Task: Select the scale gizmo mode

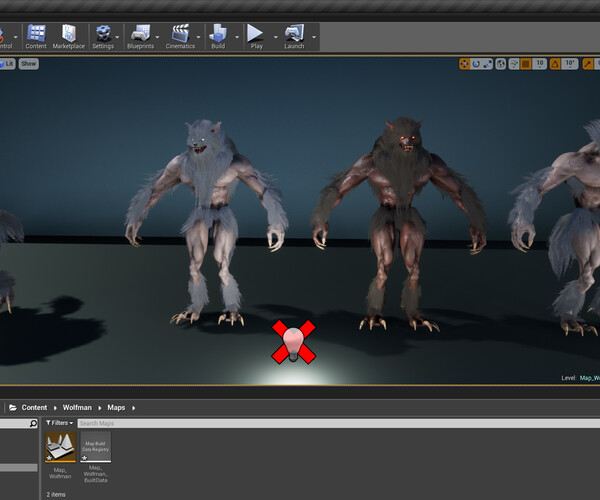Action: [487, 64]
